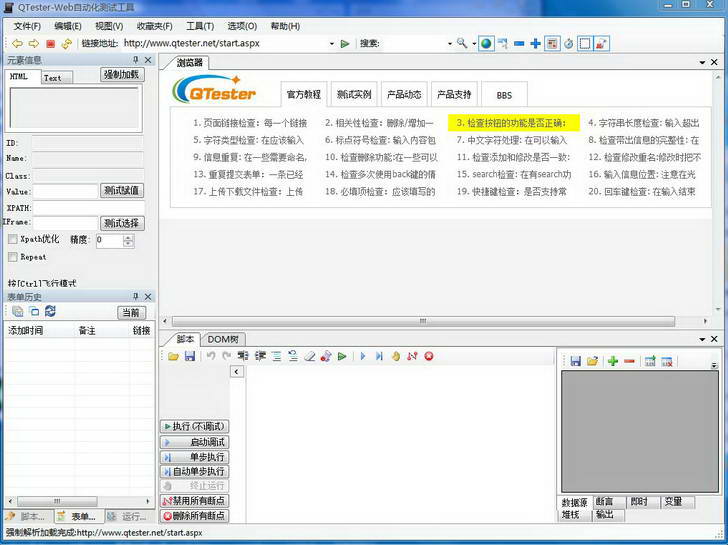This screenshot has width=728, height=545.
Task: Click the green run icon in script toolbar
Action: (x=342, y=356)
